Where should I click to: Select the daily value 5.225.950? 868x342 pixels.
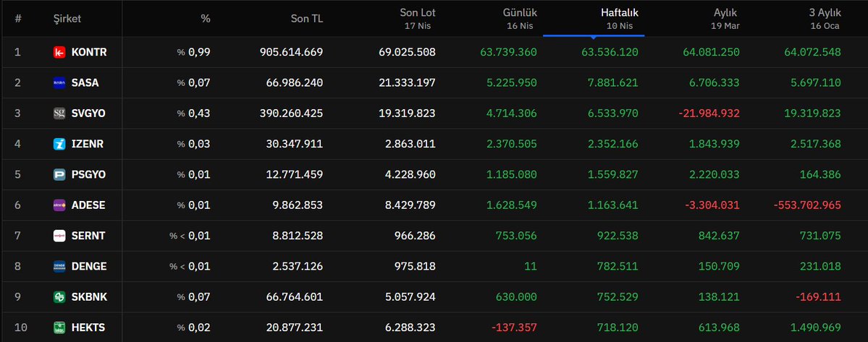512,83
